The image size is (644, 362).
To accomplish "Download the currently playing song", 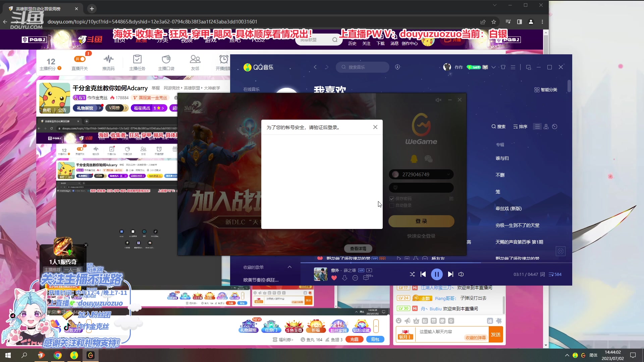I will [344, 278].
